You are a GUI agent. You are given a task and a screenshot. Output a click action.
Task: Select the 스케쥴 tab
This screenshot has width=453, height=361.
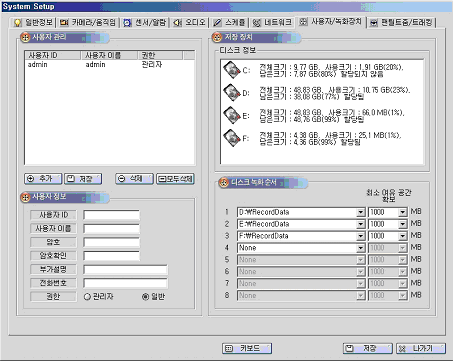(229, 23)
